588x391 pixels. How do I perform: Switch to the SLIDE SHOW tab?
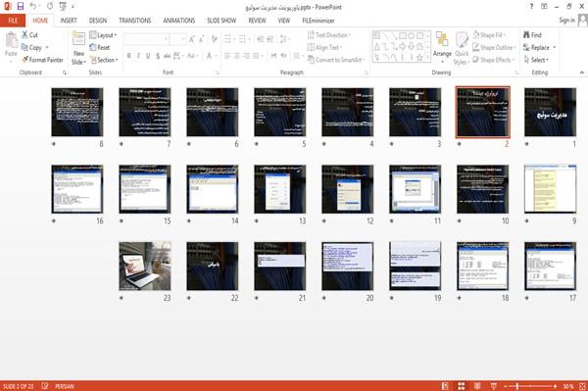tap(221, 21)
